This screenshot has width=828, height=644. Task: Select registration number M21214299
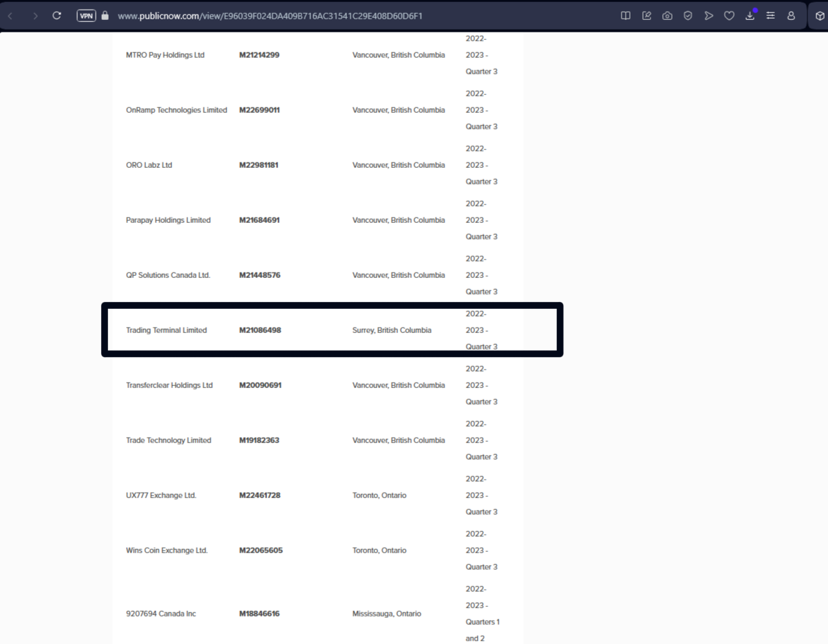point(259,55)
